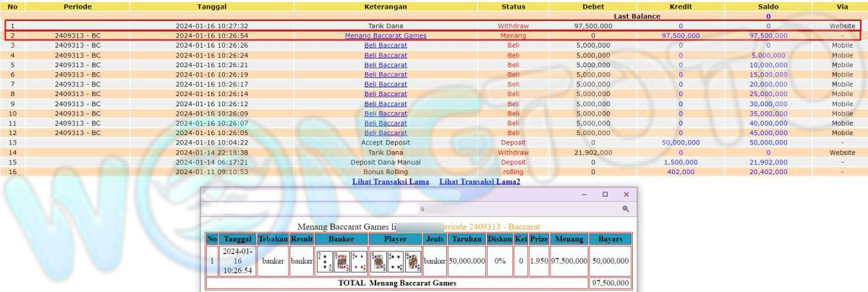Click the Kredit value 50,000,000 on Accept Deposit row
Viewport: 868px width, 292px height.
point(681,142)
